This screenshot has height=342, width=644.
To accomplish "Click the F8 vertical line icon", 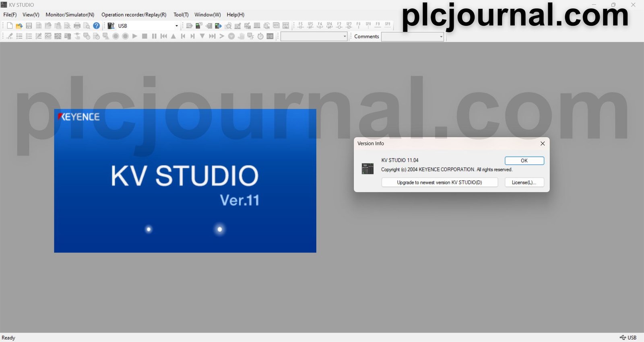I will point(359,25).
